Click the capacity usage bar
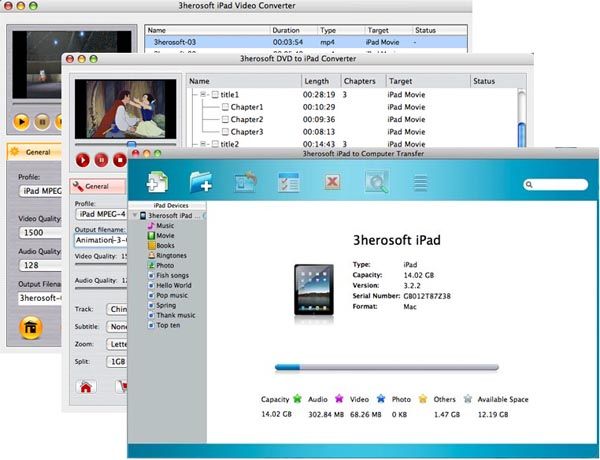 click(x=386, y=367)
